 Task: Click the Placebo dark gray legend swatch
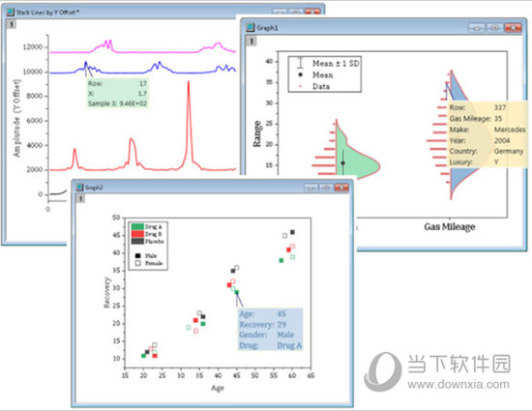[x=137, y=242]
